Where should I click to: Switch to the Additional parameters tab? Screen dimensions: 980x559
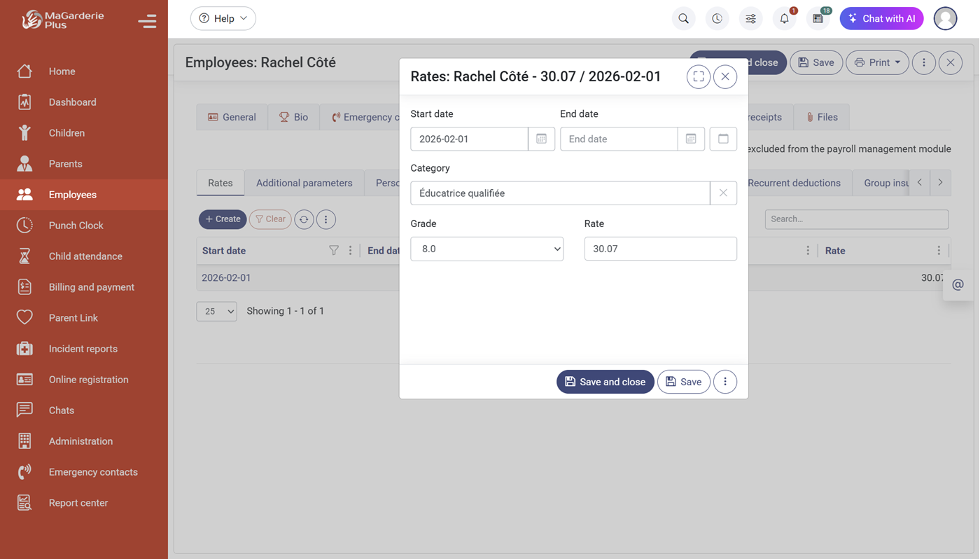tap(304, 183)
